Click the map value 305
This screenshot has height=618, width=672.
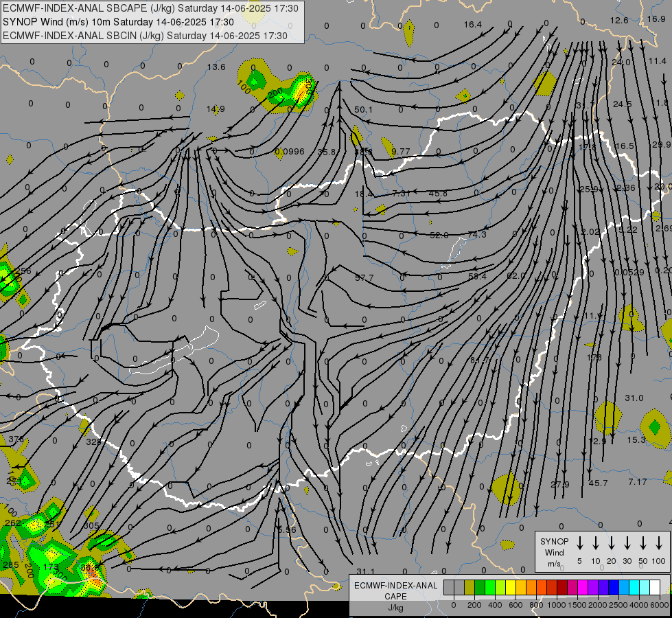click(x=91, y=525)
